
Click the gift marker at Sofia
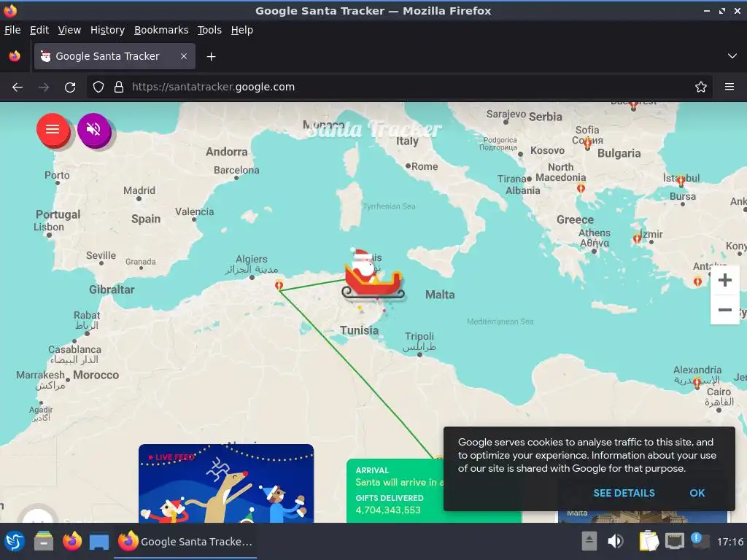[x=587, y=142]
